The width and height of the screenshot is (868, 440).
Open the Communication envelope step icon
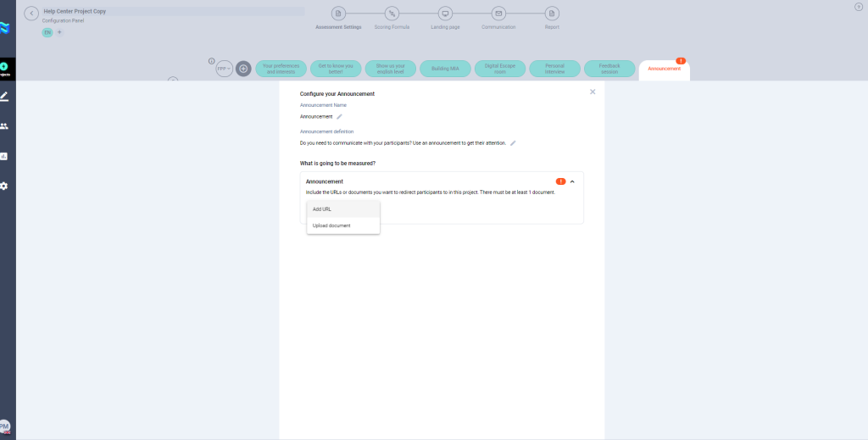pos(498,14)
